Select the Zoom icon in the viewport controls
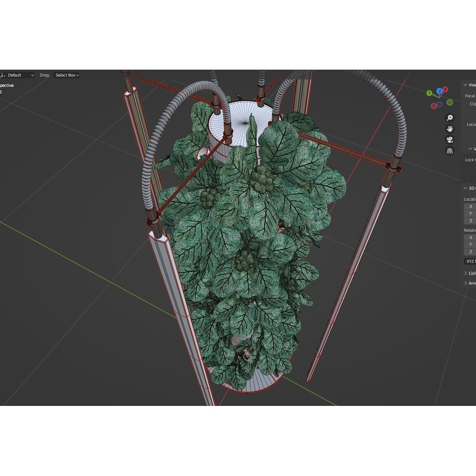Image resolution: width=476 pixels, height=476 pixels. 450,117
